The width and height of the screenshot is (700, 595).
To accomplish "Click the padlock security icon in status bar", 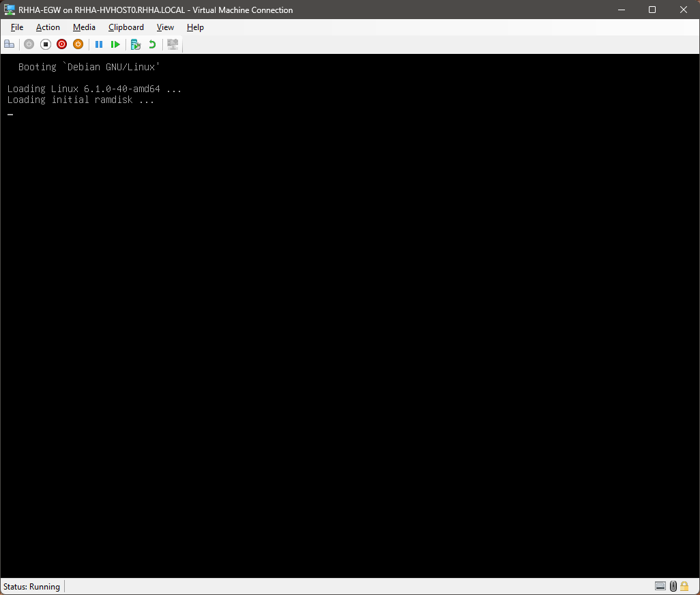I will 684,586.
